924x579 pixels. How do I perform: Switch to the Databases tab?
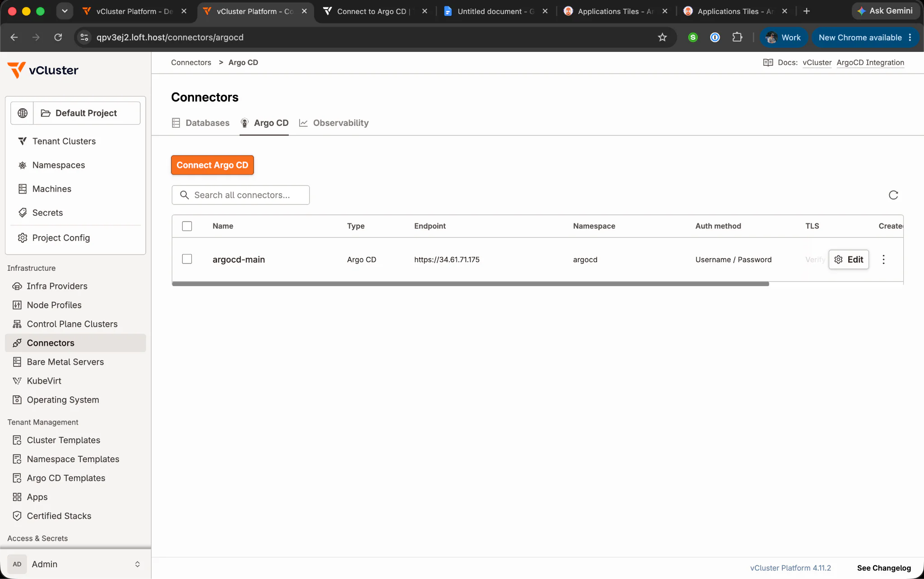tap(201, 123)
